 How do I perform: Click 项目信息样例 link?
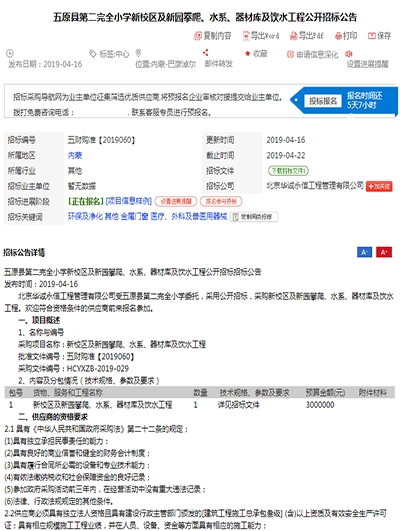128,201
